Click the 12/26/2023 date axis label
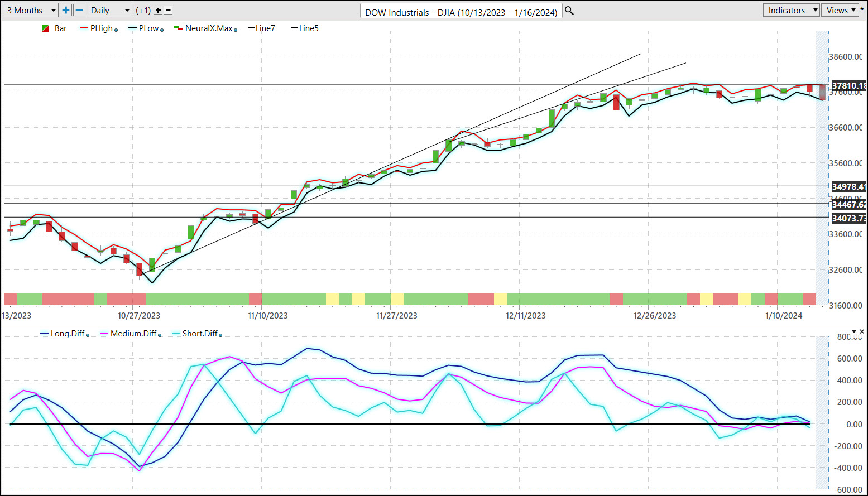 coord(655,316)
